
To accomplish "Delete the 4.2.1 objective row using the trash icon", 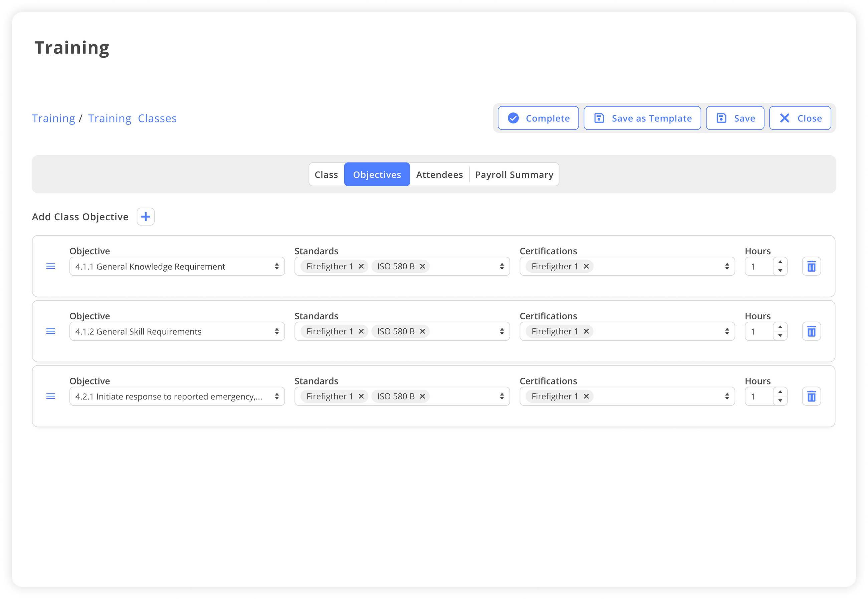I will [x=811, y=396].
